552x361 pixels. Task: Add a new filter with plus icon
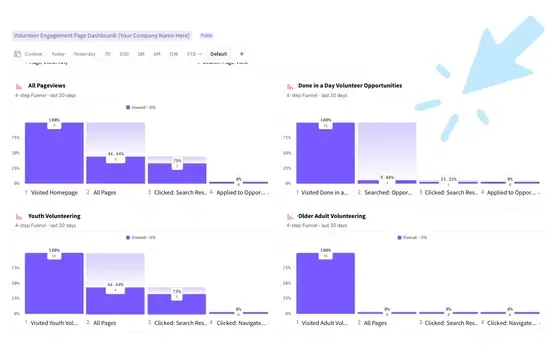242,54
